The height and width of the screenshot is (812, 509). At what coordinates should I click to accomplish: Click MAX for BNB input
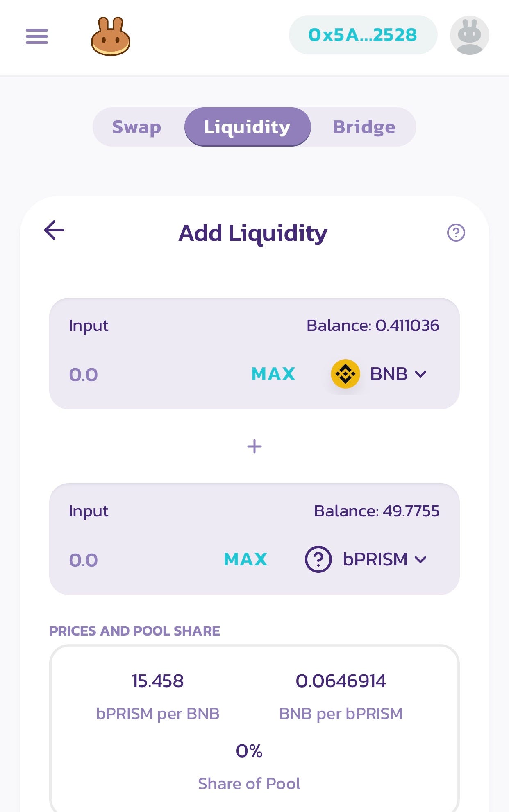tap(273, 374)
